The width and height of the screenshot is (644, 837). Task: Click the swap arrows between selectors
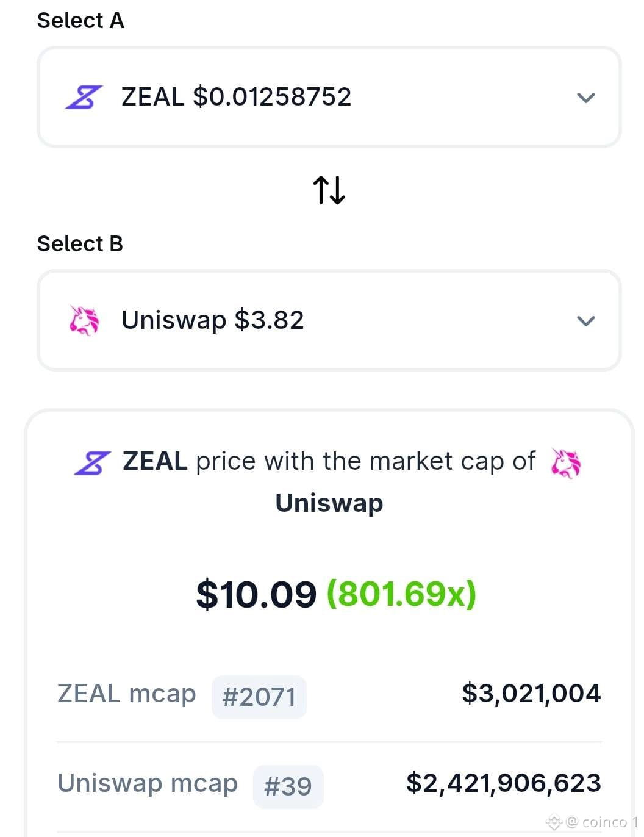329,190
